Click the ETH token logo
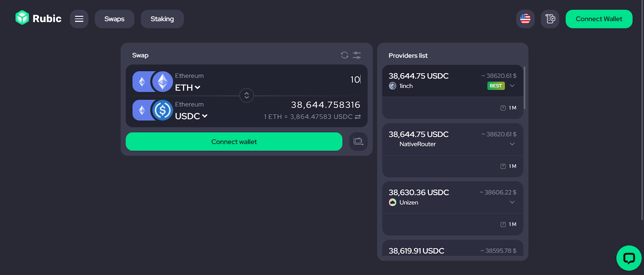Viewport: 644px width, 275px height. [x=163, y=82]
